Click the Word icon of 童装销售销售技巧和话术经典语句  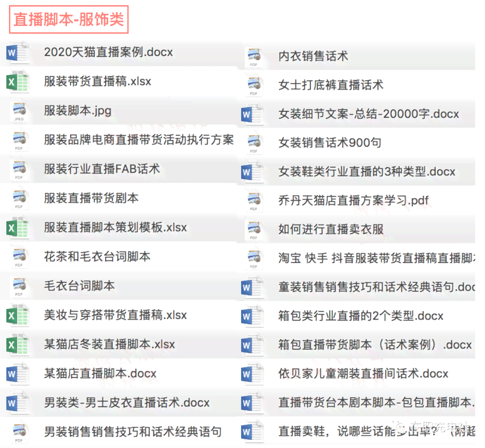tap(253, 288)
